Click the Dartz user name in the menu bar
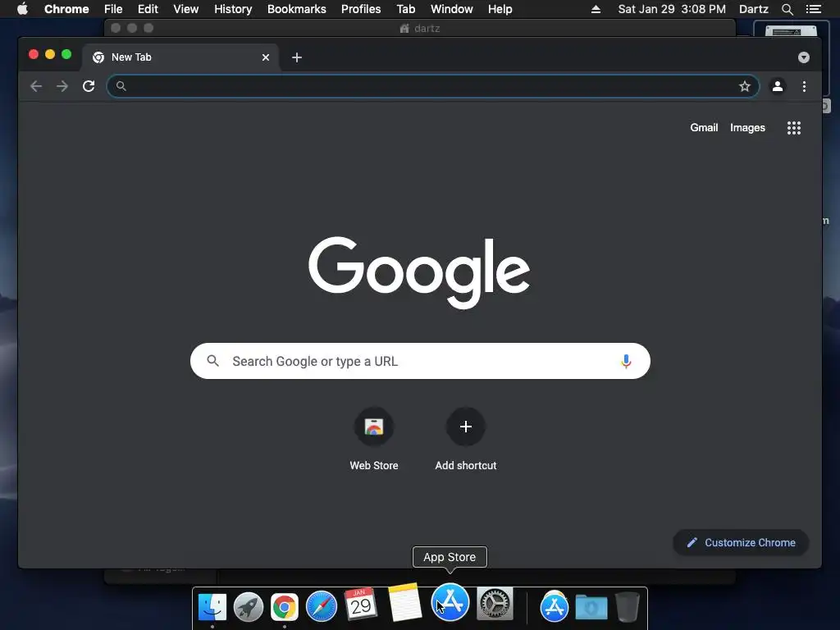The image size is (840, 630). click(x=753, y=9)
